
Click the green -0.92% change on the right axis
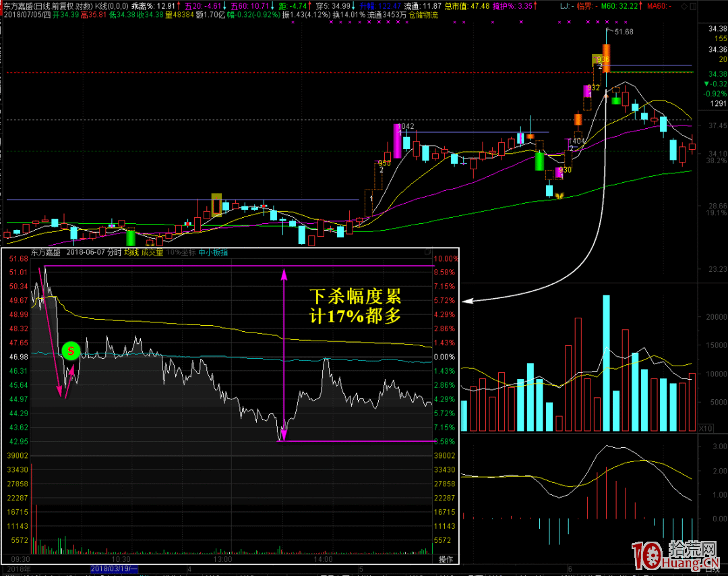point(715,94)
